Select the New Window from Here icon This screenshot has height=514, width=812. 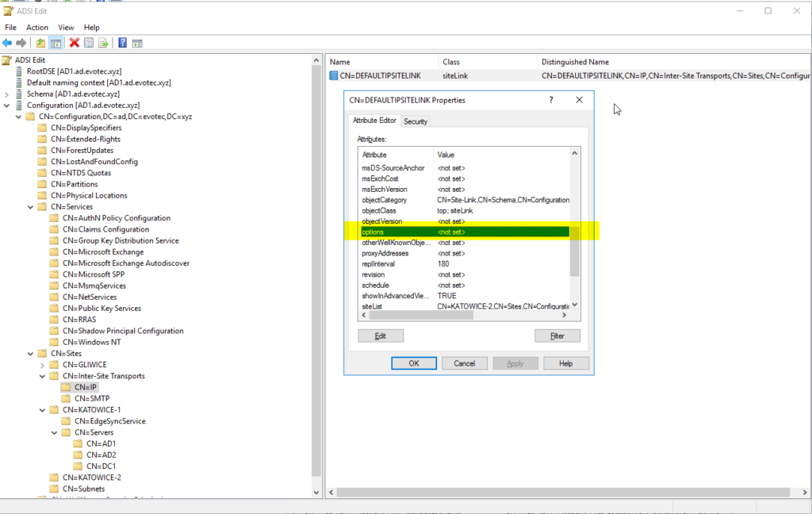pos(138,42)
